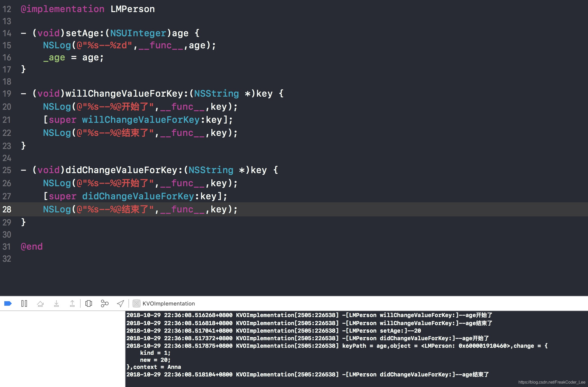Click line number 19 in gutter
The image size is (588, 387).
tap(7, 94)
